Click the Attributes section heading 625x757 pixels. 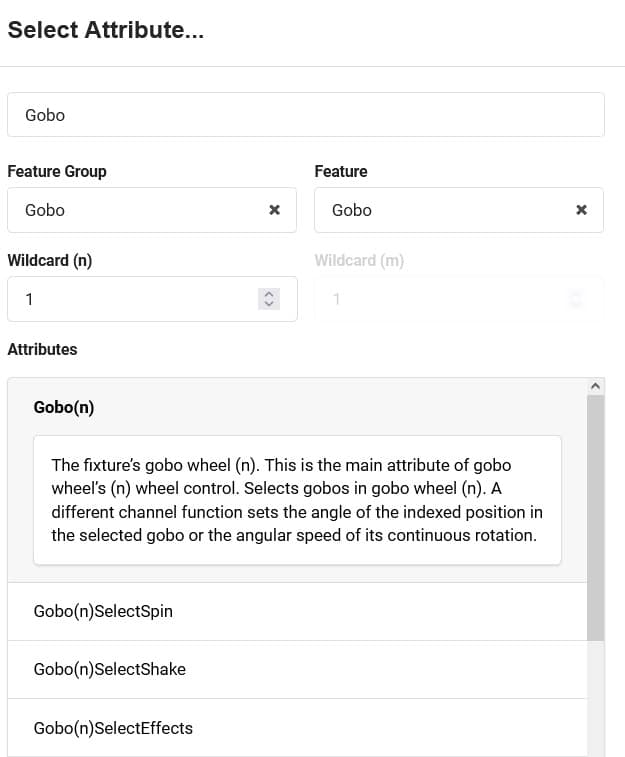[42, 349]
